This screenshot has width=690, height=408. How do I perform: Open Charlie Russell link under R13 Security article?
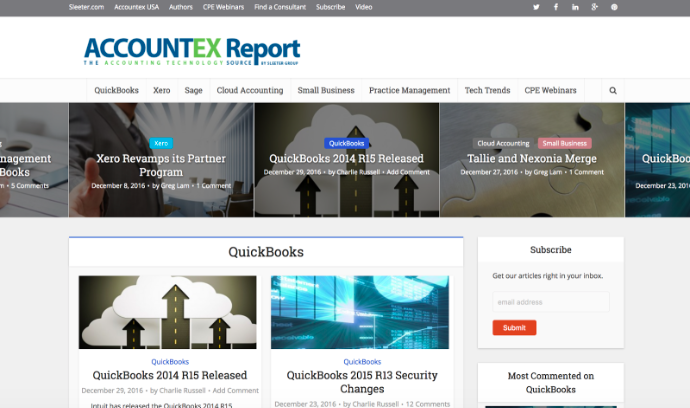coord(375,404)
